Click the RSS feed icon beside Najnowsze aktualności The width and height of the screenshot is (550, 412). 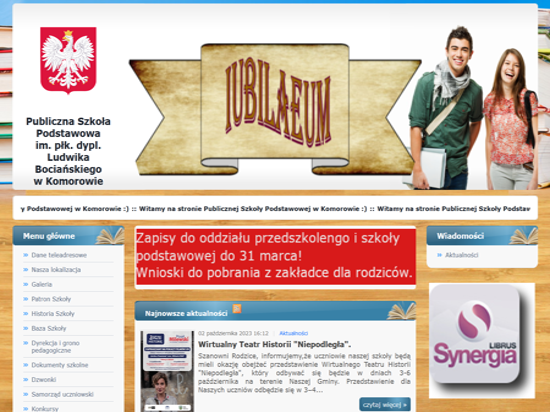pyautogui.click(x=237, y=309)
